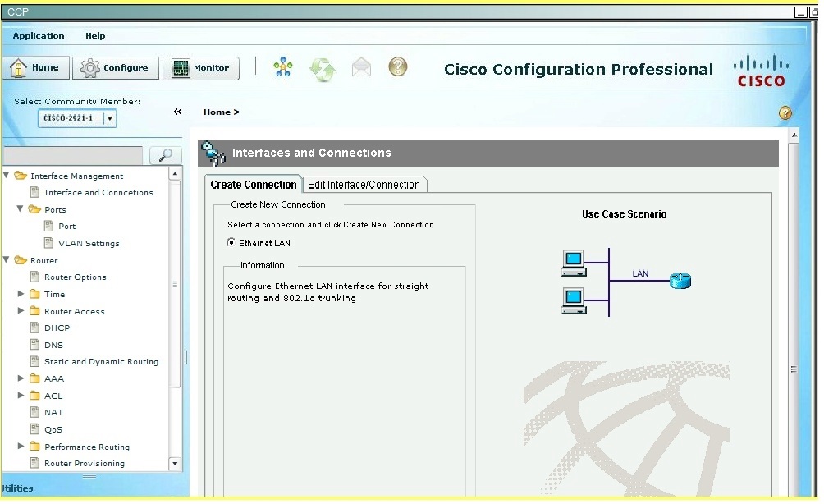This screenshot has height=504, width=824.
Task: Select Router Provisioning in the tree
Action: click(84, 464)
